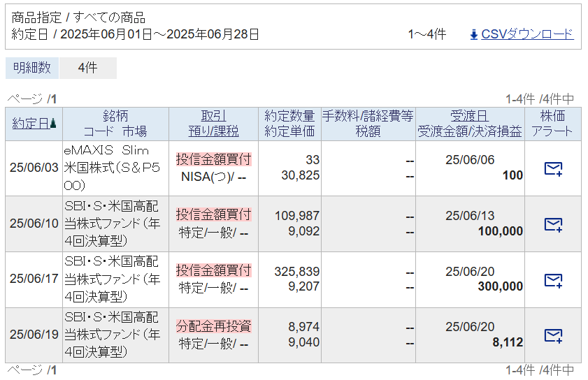The width and height of the screenshot is (588, 380).
Task: Select the 300,000 settlement amount
Action: [500, 286]
